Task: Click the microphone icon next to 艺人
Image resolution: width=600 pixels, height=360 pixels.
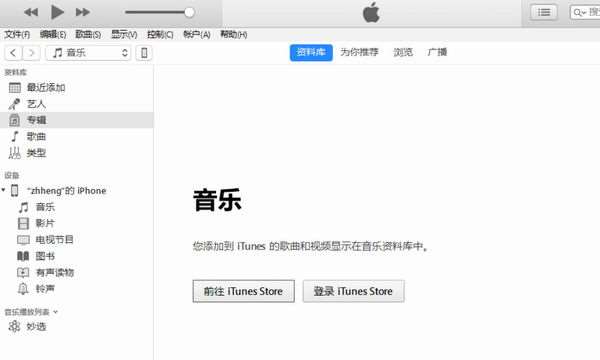Action: pos(15,104)
